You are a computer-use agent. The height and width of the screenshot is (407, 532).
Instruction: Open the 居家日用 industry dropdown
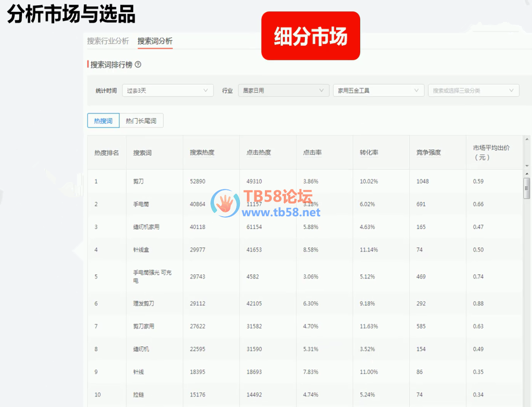[x=283, y=91]
